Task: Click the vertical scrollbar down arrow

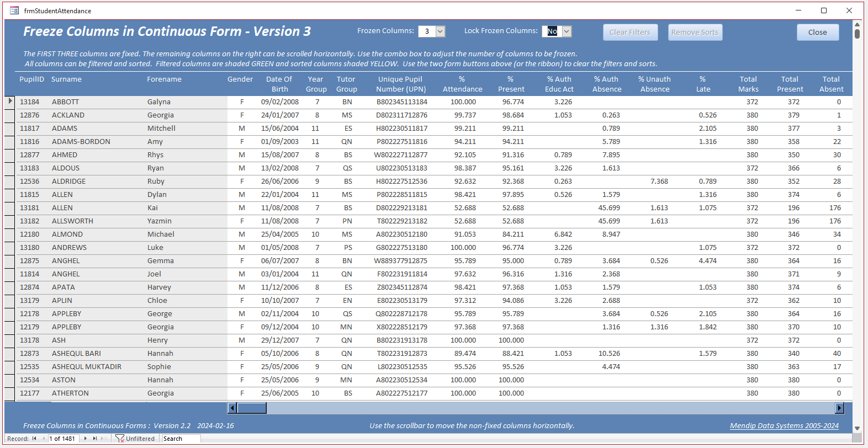Action: (x=857, y=428)
